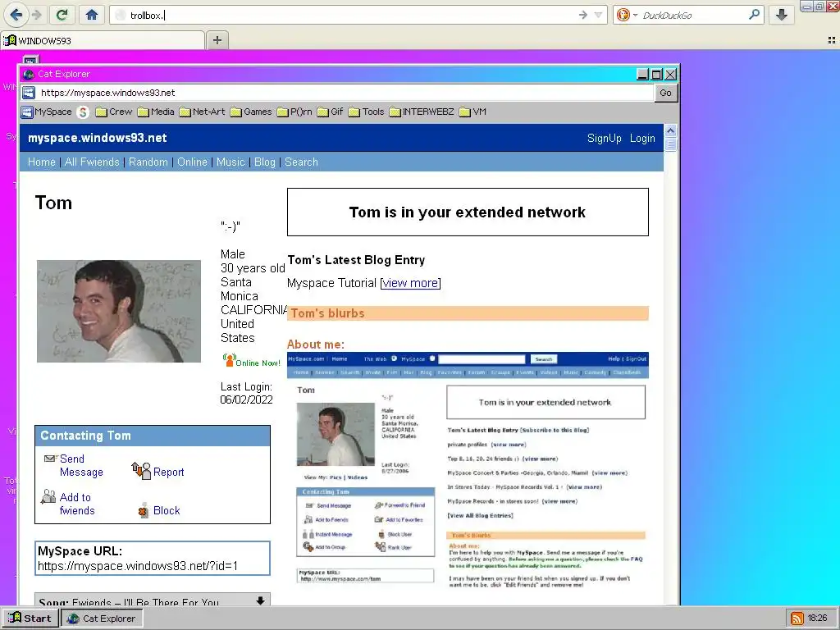Open Blog nav item
Screen dimensions: 840x630
point(265,162)
